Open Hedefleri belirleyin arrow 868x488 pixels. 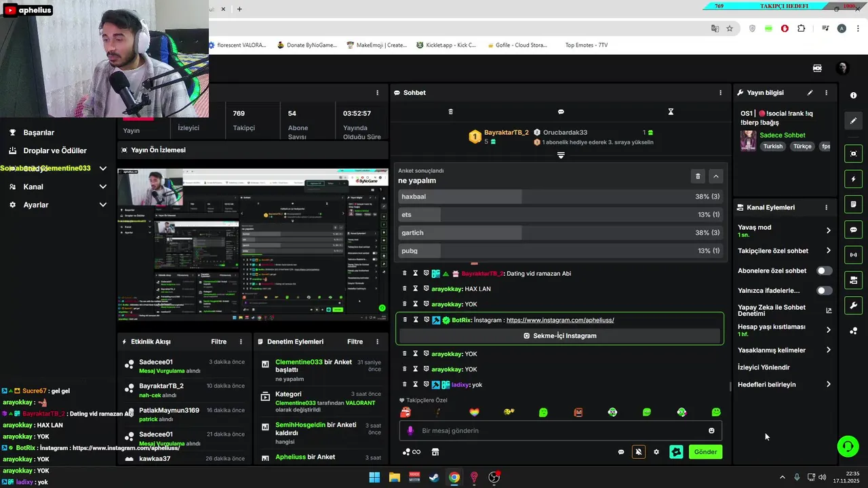coord(828,384)
